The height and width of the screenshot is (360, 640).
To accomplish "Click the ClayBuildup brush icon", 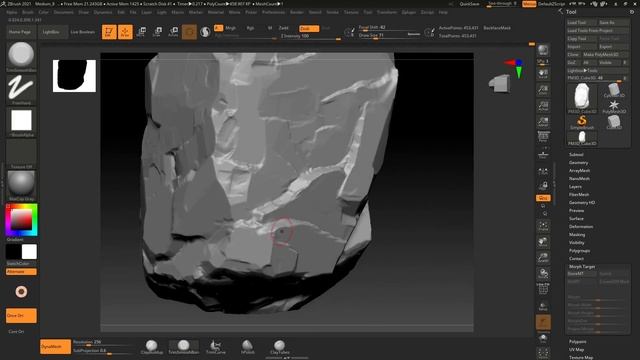I will (x=152, y=347).
